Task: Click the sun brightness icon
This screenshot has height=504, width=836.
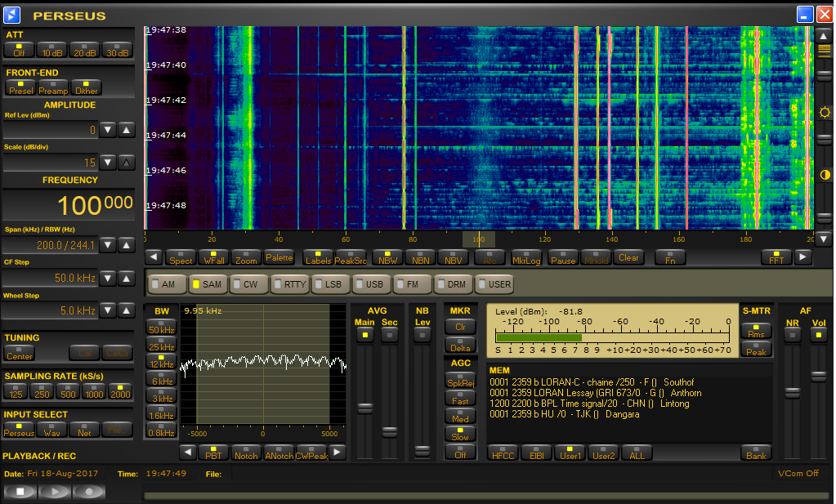Action: (x=824, y=113)
